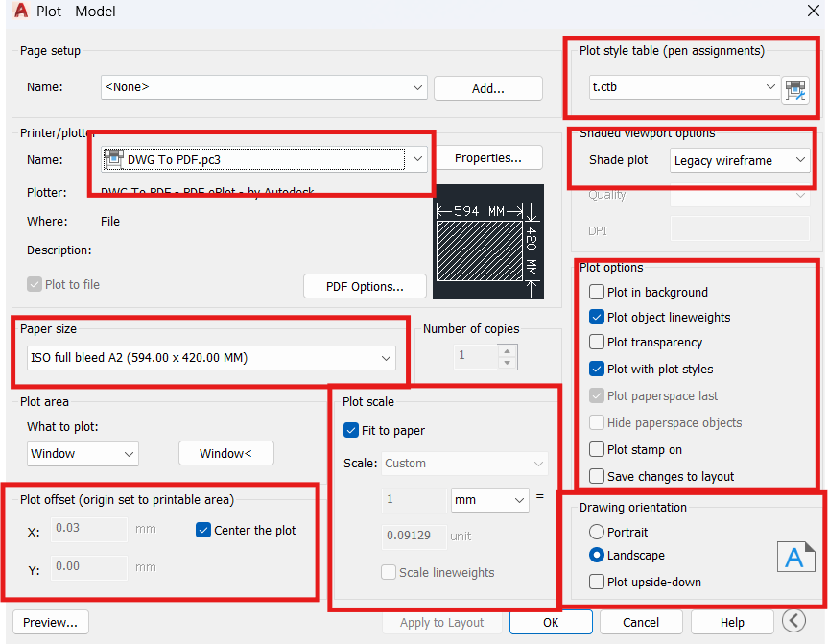Click the Preview button
Image resolution: width=828 pixels, height=644 pixels.
tap(50, 622)
